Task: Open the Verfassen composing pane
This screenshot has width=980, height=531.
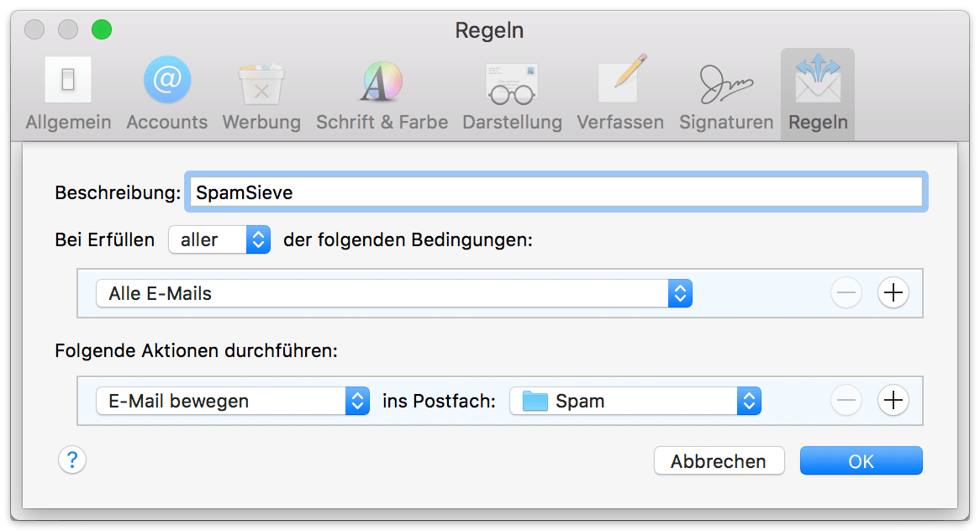Action: coord(619,94)
